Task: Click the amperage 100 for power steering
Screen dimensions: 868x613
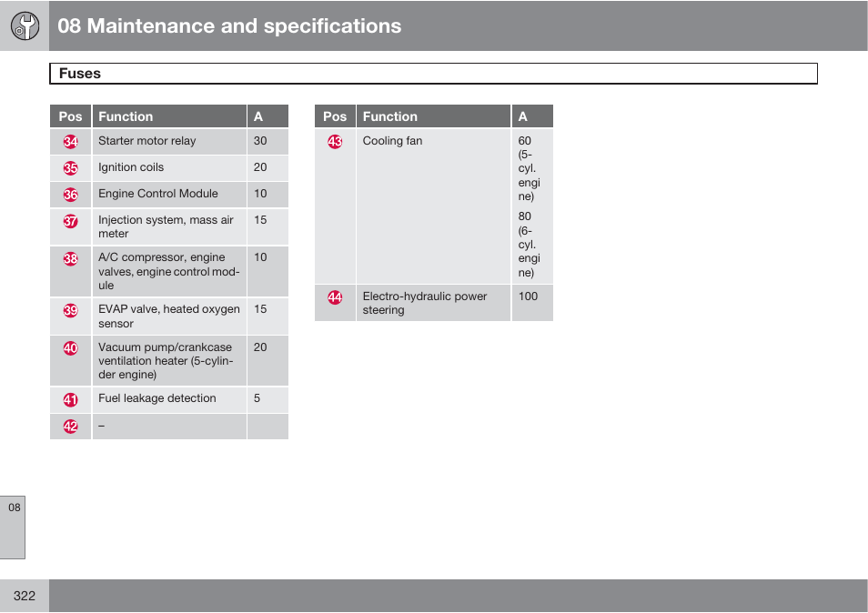Action: pos(528,296)
